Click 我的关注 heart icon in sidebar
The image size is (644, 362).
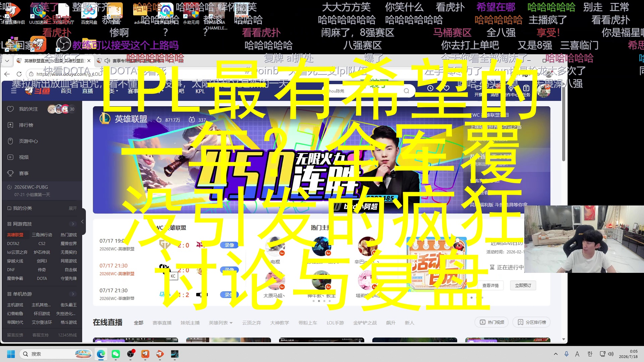(x=10, y=109)
